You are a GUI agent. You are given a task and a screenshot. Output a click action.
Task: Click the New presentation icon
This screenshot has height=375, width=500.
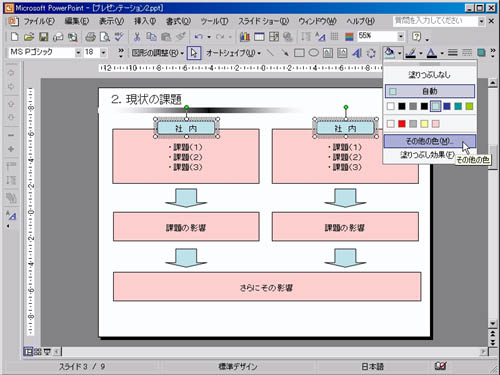tap(14, 37)
